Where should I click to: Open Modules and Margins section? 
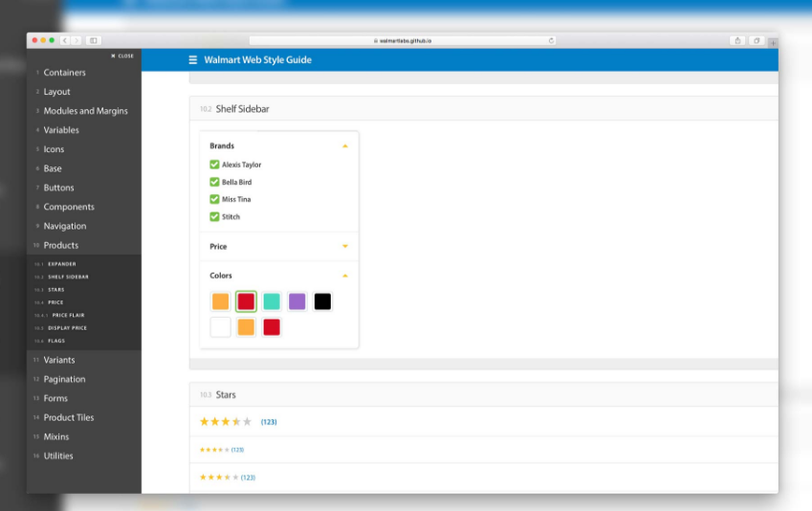(x=85, y=111)
